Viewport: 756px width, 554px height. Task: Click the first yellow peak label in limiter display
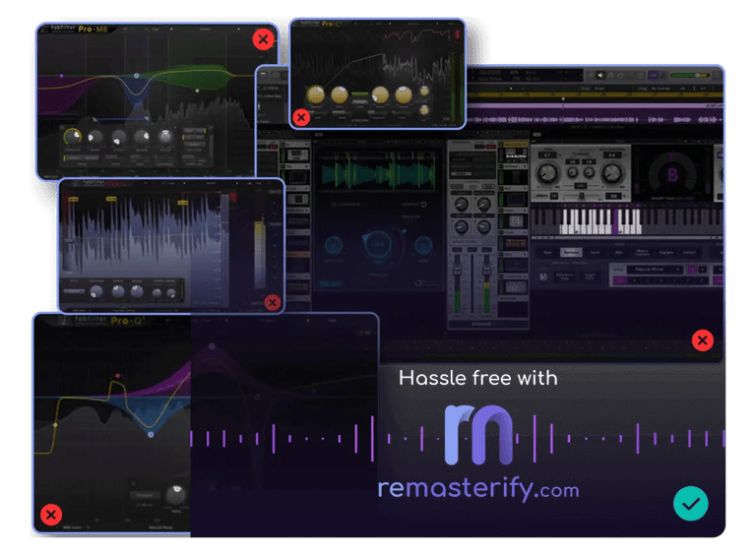tap(74, 199)
